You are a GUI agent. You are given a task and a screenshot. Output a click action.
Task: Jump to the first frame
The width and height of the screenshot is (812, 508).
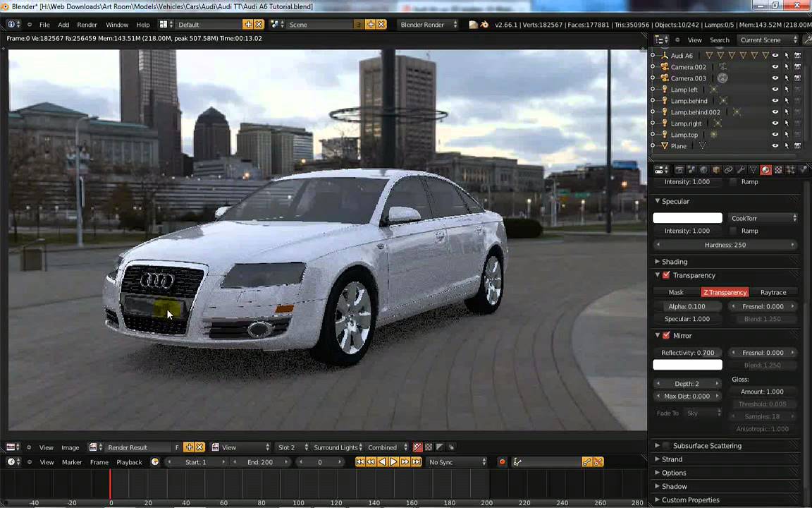click(360, 462)
